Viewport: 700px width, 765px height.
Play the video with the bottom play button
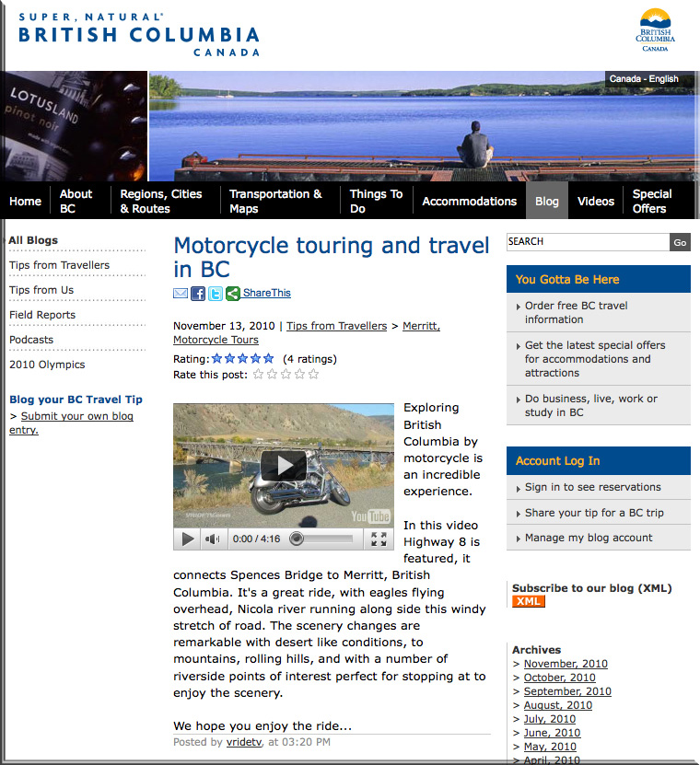coord(188,539)
